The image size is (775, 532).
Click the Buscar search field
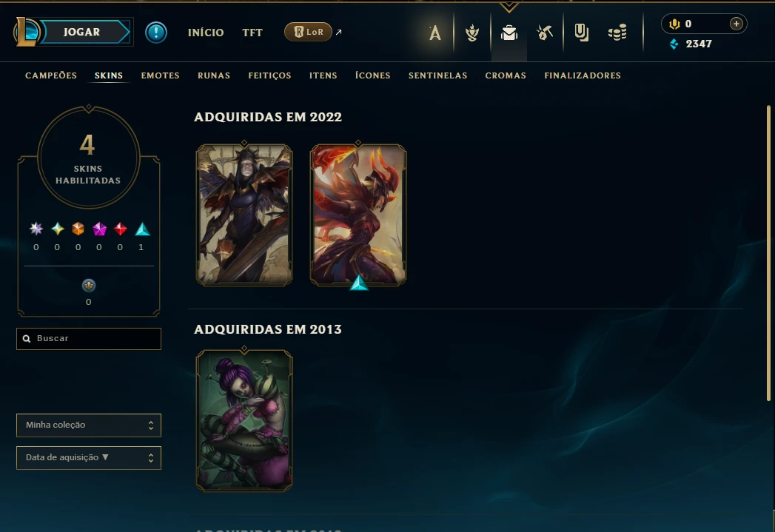point(89,339)
